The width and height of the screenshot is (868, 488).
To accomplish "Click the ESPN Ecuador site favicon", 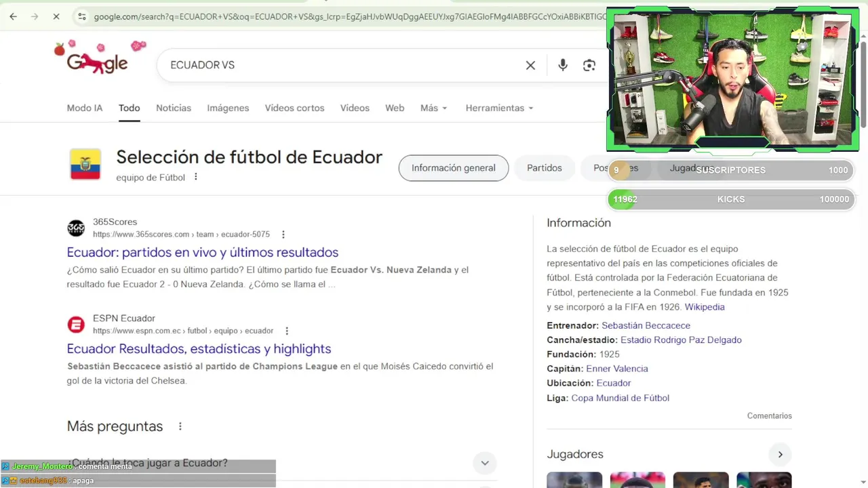I will 76,324.
